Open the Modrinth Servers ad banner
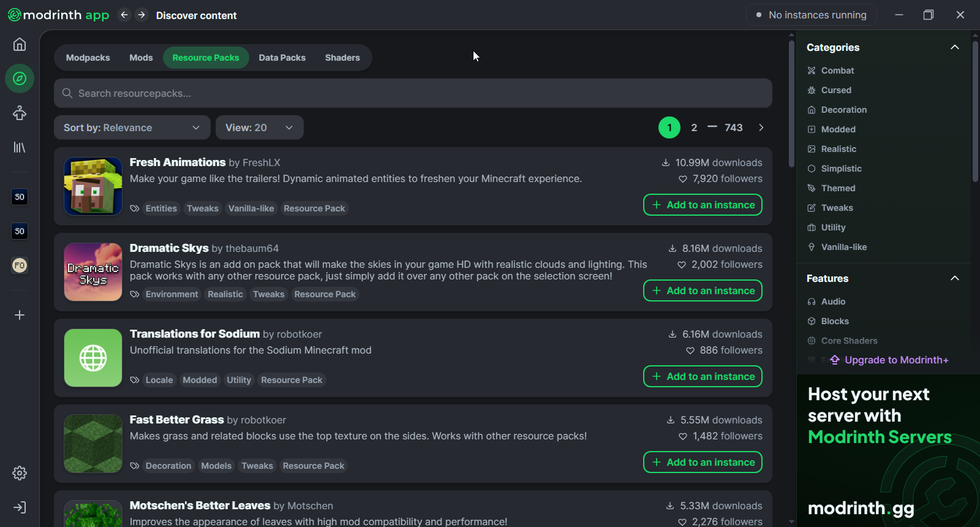Viewport: 980px width, 527px height. pyautogui.click(x=888, y=450)
